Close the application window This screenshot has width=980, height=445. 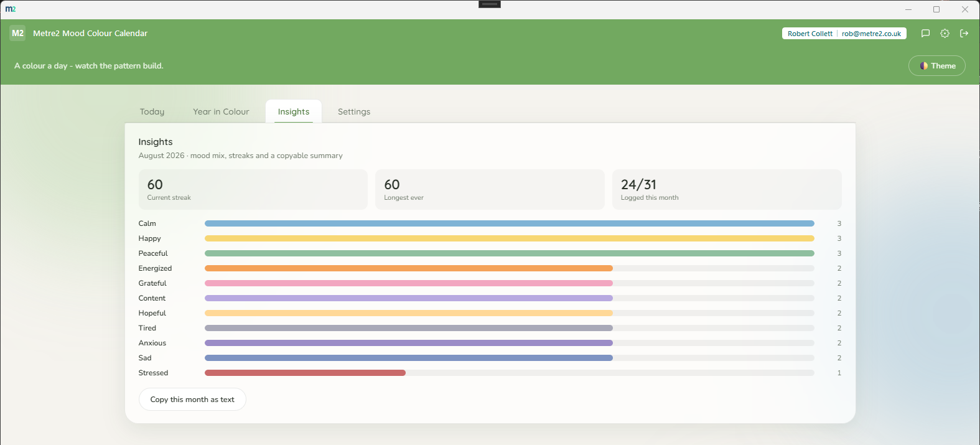click(x=965, y=9)
